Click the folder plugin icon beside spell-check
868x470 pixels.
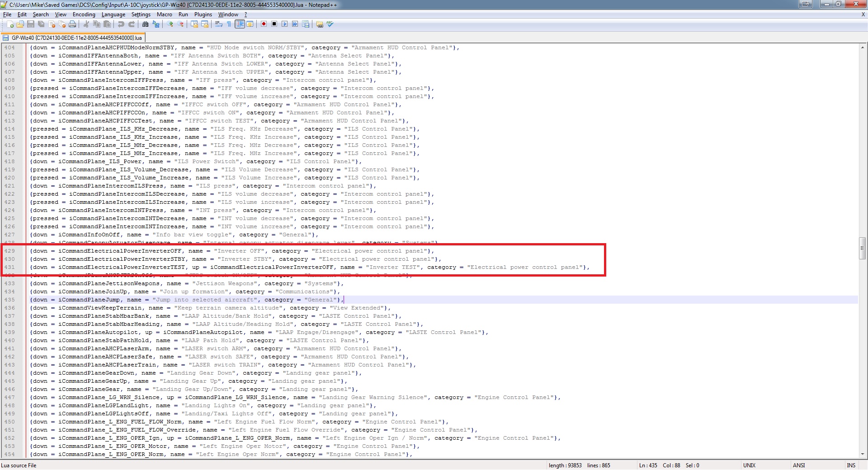(320, 24)
